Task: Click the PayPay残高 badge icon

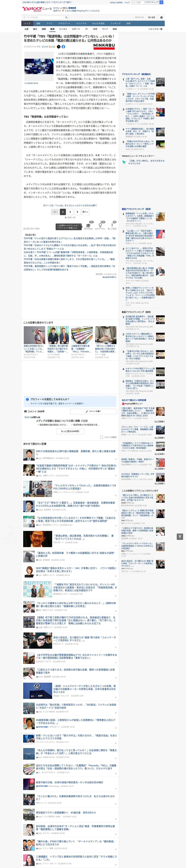Action: pos(123,404)
